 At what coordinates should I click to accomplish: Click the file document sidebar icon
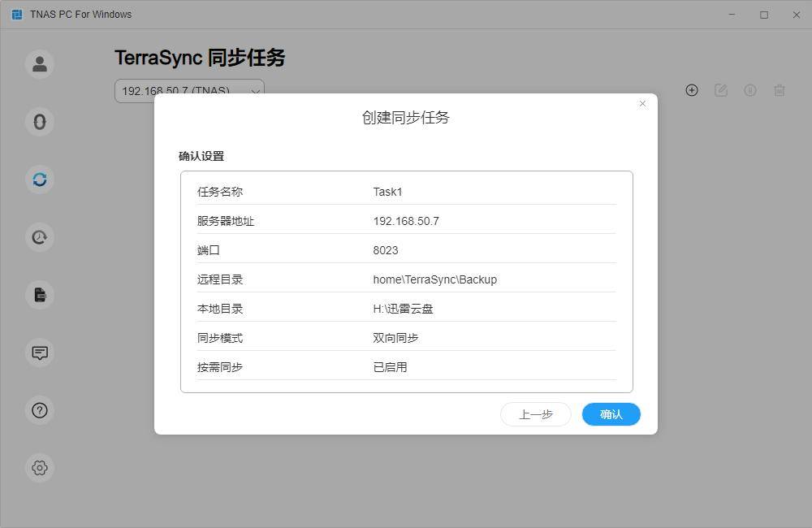pos(40,295)
